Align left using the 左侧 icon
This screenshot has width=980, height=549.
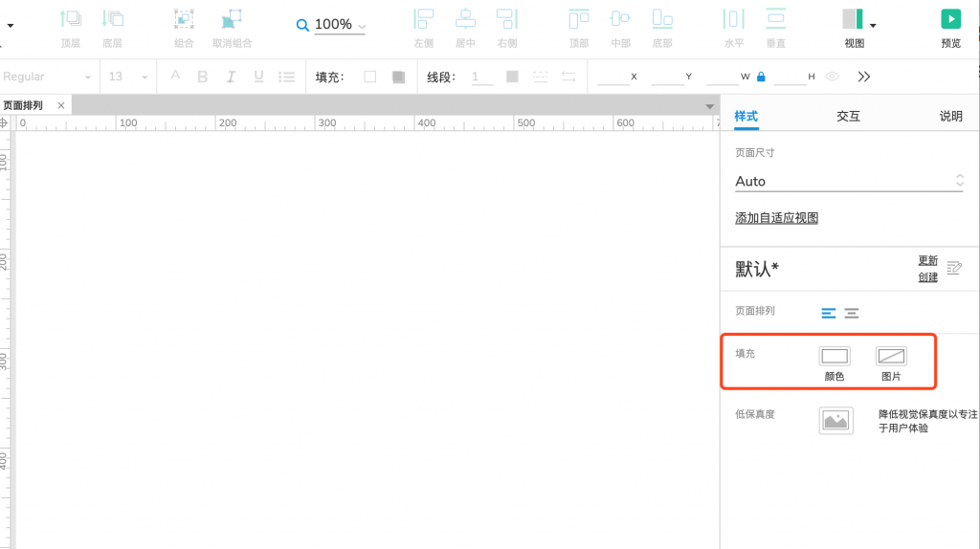423,19
